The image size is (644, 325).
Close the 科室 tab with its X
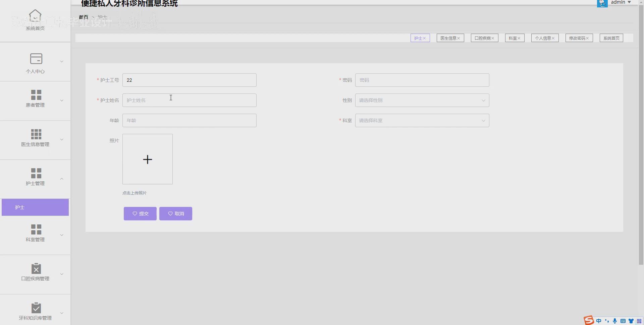point(519,38)
